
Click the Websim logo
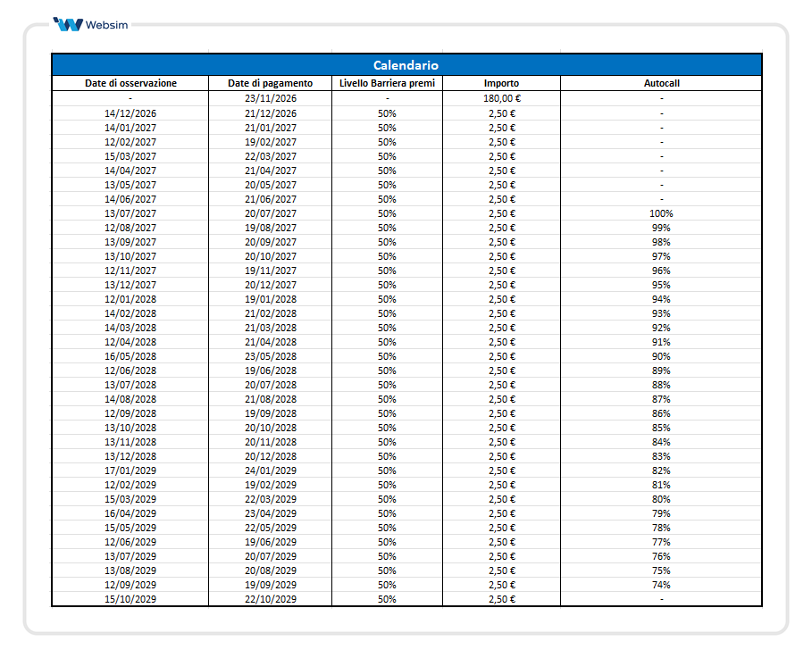90,24
